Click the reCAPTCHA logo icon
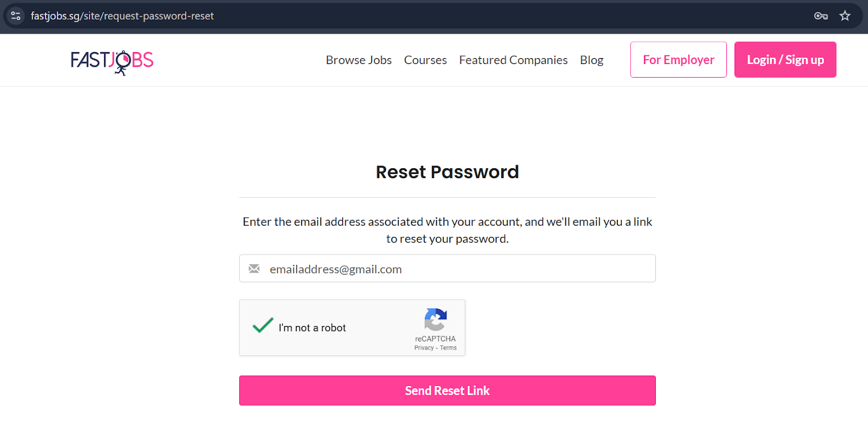868x431 pixels. [435, 319]
